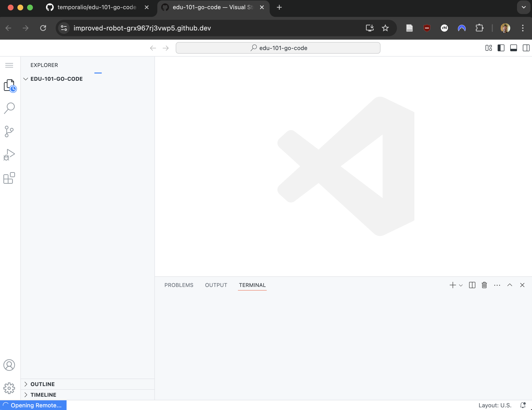Click the Opening Remote status button
532x410 pixels.
(33, 405)
